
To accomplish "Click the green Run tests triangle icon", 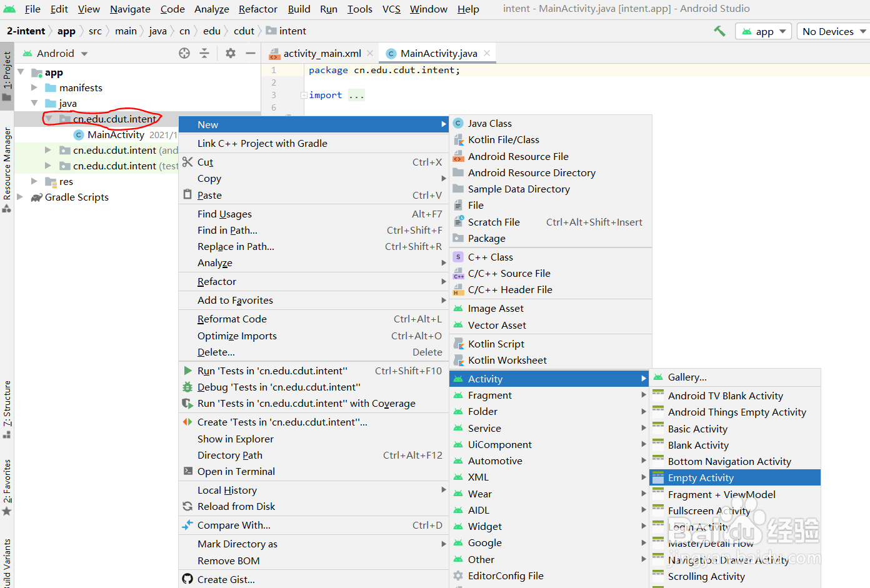I will click(x=187, y=371).
